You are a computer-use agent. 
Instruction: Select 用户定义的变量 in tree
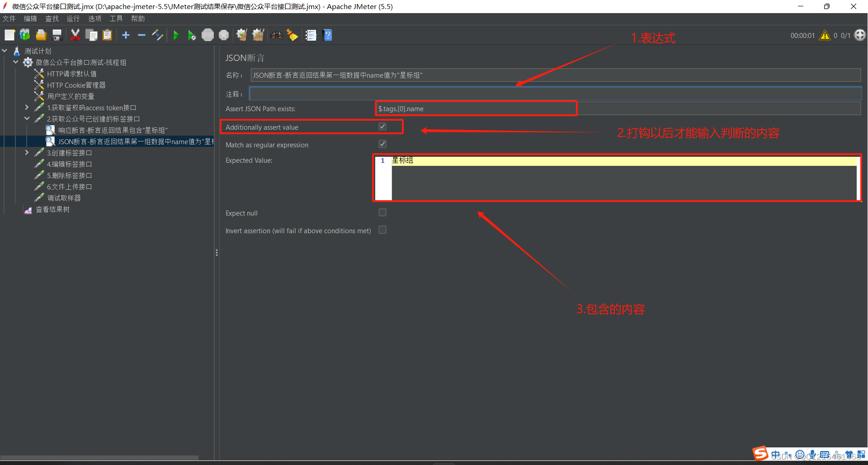tap(71, 96)
